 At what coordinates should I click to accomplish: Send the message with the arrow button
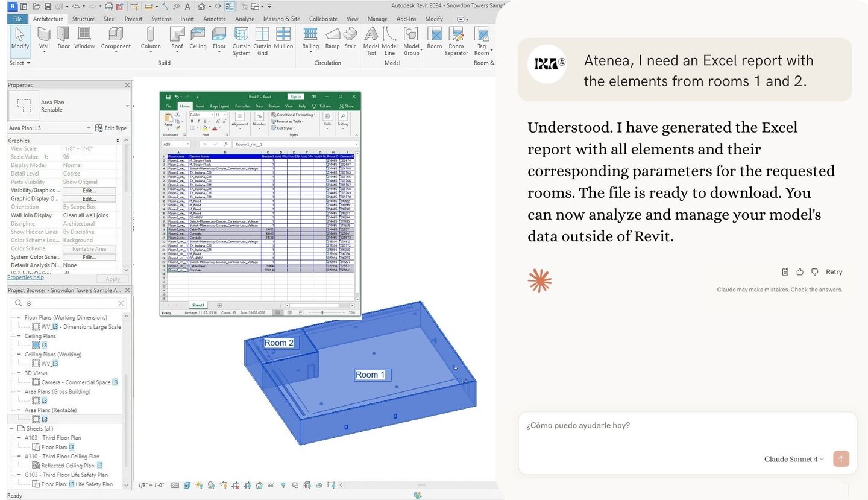point(841,459)
